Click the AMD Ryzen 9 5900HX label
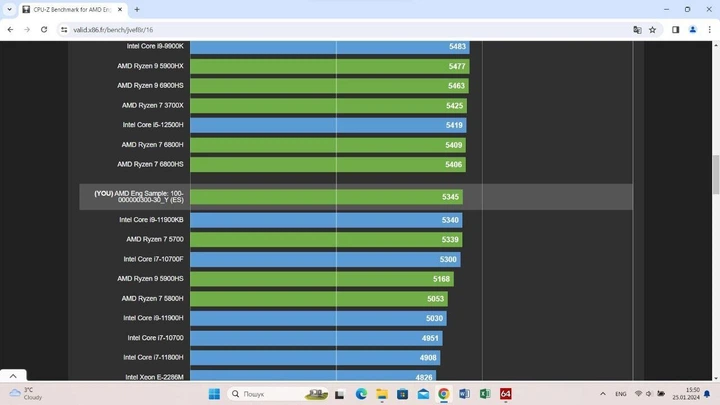720x405 pixels. (150, 66)
